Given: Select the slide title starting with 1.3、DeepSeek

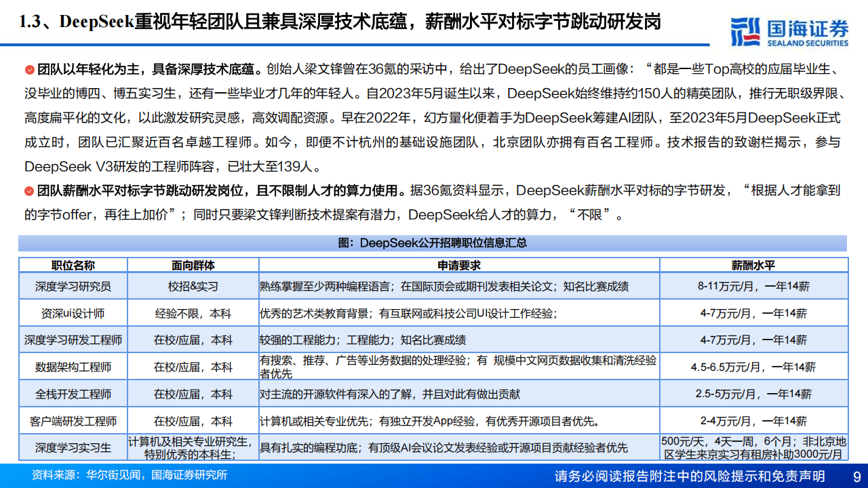Looking at the screenshot, I should pos(340,22).
